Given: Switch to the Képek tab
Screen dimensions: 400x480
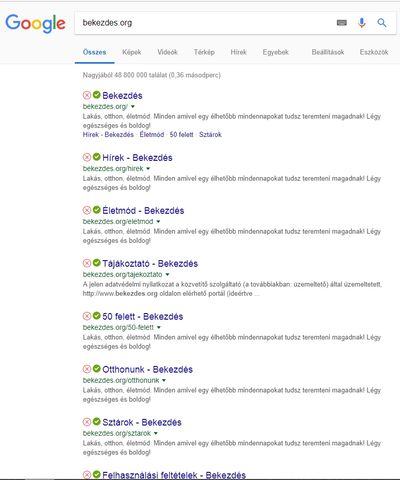Looking at the screenshot, I should tap(132, 52).
